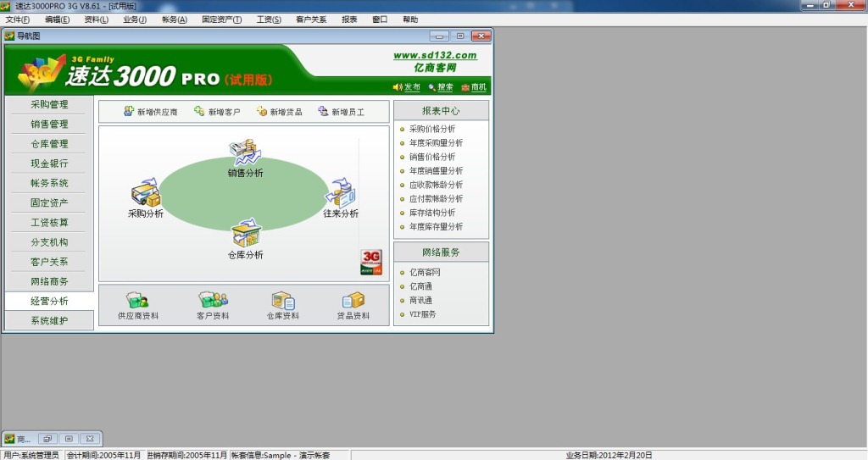Restore the minimized 商... child window

(x=47, y=439)
